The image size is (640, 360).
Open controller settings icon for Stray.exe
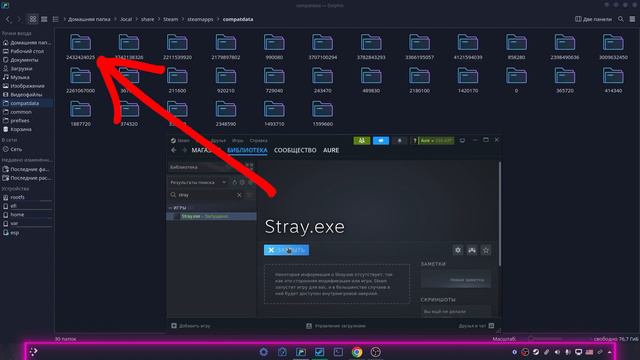472,250
